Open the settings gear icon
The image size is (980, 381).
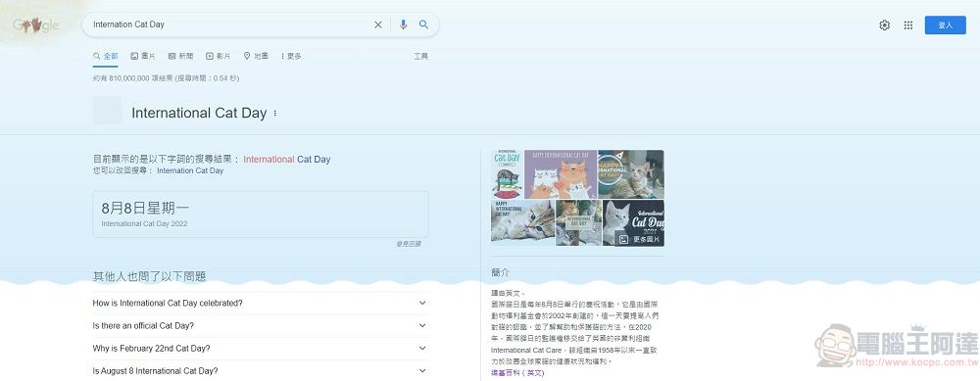pos(884,25)
